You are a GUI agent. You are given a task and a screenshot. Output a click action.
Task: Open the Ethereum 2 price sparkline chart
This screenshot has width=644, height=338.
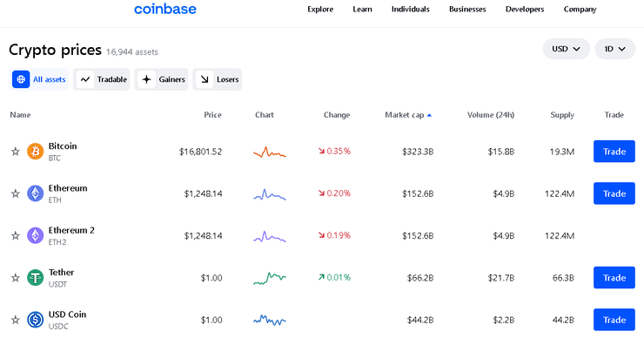[x=270, y=236]
